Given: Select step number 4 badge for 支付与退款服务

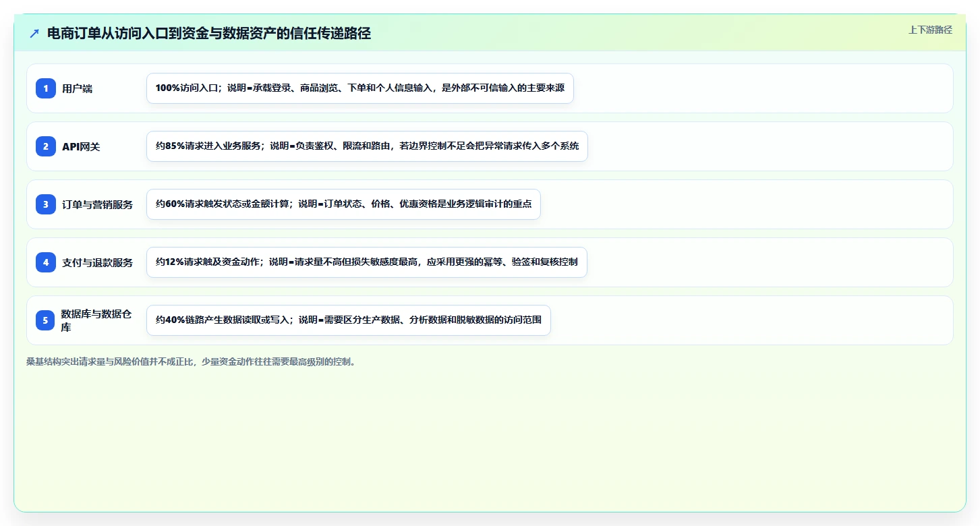Looking at the screenshot, I should click(46, 262).
